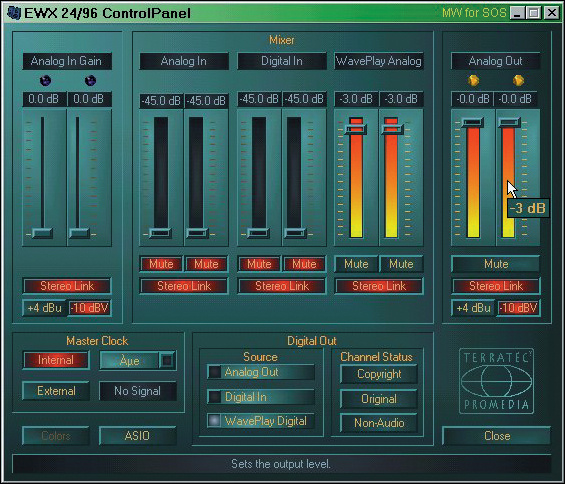Toggle Stereo Link for Analog Out
The height and width of the screenshot is (484, 565).
[x=496, y=286]
